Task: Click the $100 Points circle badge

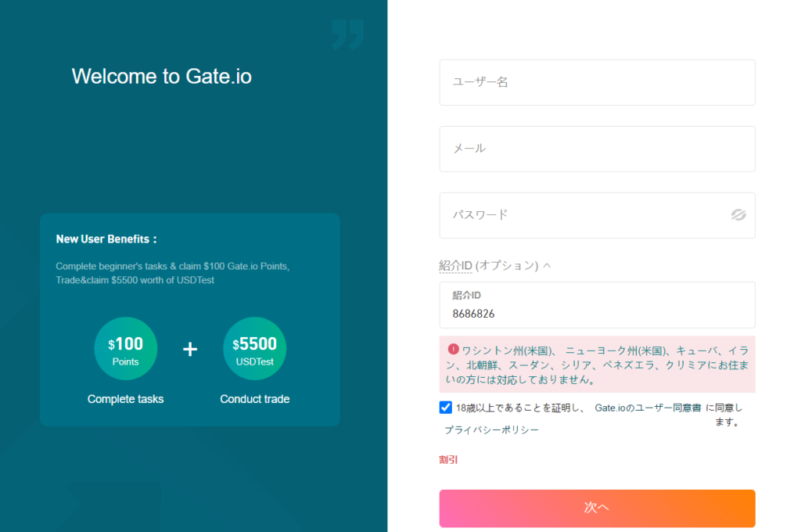Action: point(126,348)
